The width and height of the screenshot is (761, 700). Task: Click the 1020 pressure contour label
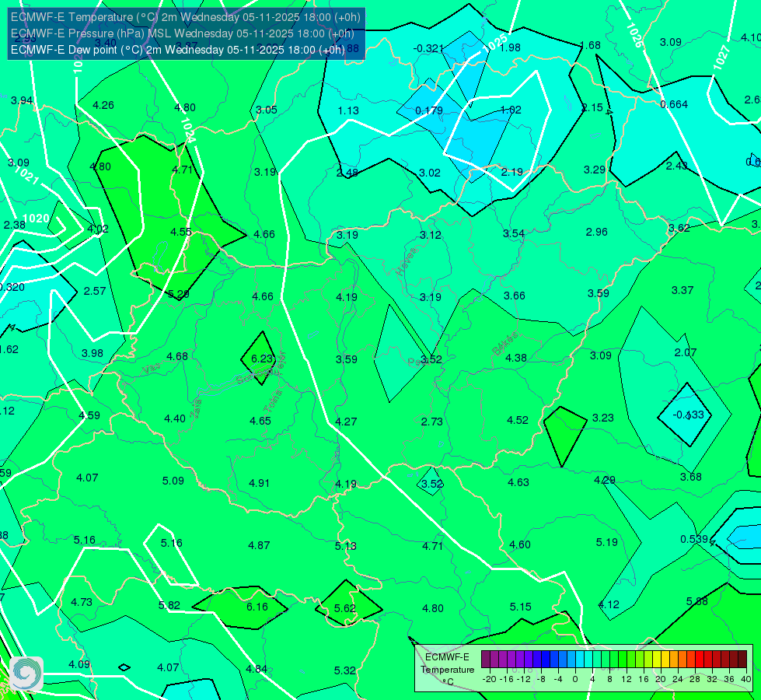tap(36, 219)
